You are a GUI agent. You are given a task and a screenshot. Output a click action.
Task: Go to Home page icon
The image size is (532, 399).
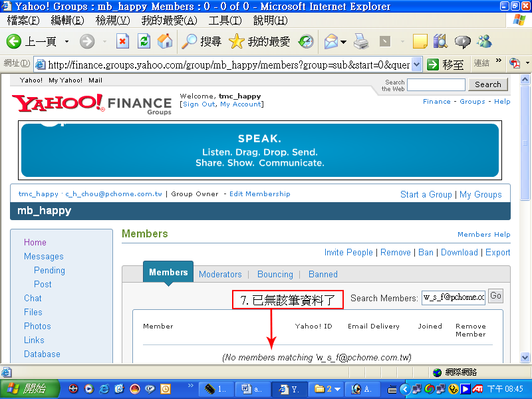(164, 42)
